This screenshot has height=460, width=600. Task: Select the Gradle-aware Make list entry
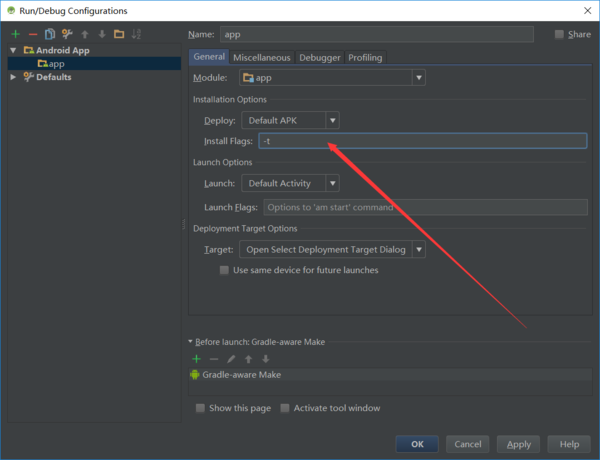pyautogui.click(x=390, y=375)
